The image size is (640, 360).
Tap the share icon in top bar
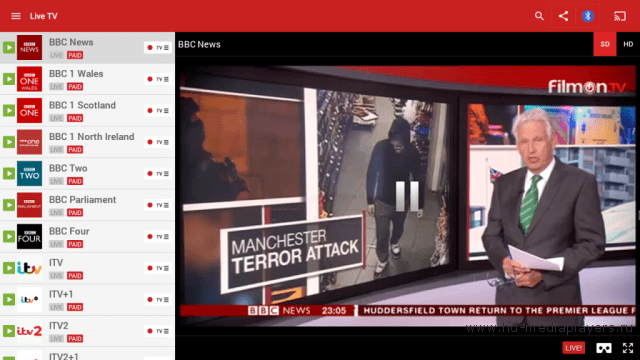[563, 16]
